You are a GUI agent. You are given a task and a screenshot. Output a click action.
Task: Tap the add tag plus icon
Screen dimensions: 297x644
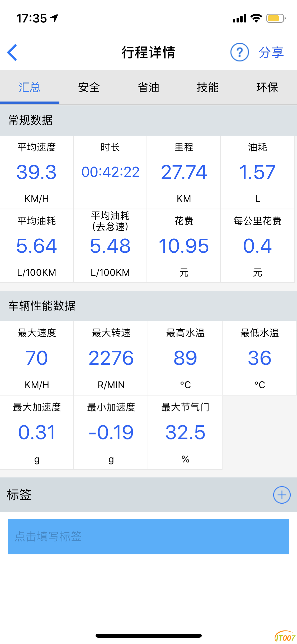pyautogui.click(x=282, y=495)
